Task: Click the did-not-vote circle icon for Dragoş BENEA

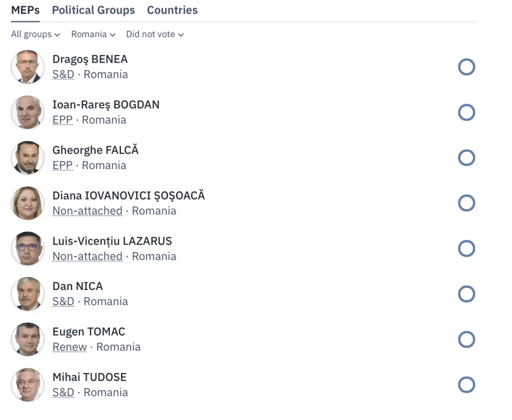Action: pos(466,67)
